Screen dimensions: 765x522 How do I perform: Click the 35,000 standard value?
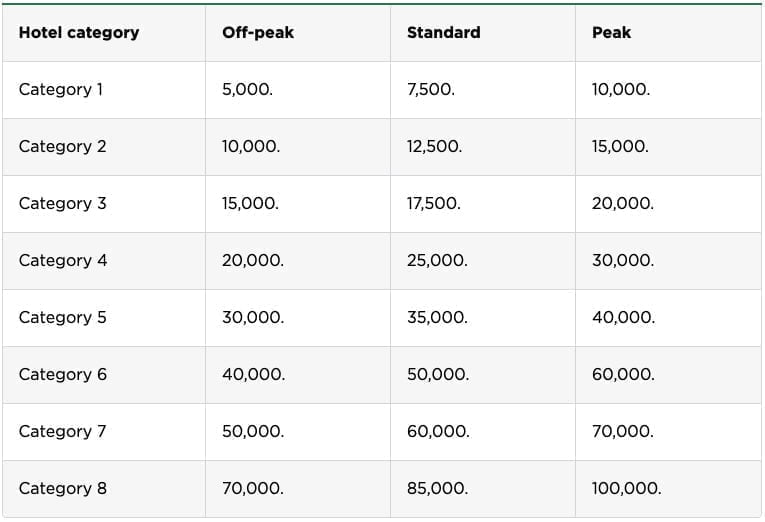pos(437,317)
